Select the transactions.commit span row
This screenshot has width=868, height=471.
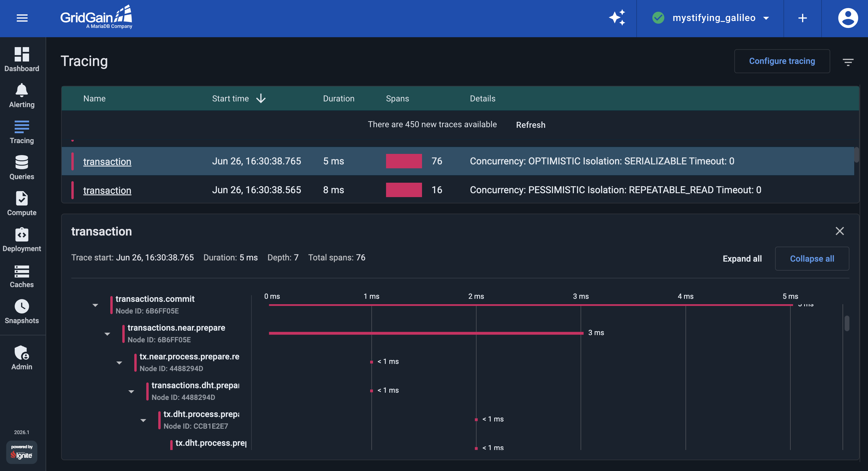click(155, 305)
